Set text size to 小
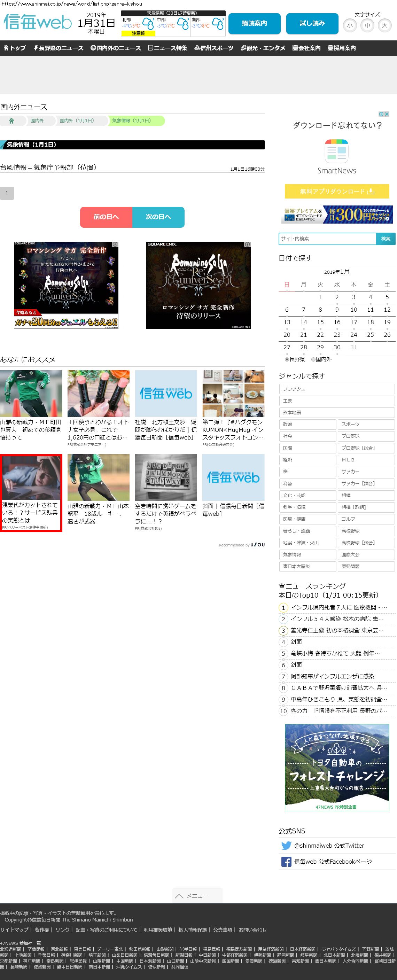This screenshot has width=397, height=980. pos(350,25)
